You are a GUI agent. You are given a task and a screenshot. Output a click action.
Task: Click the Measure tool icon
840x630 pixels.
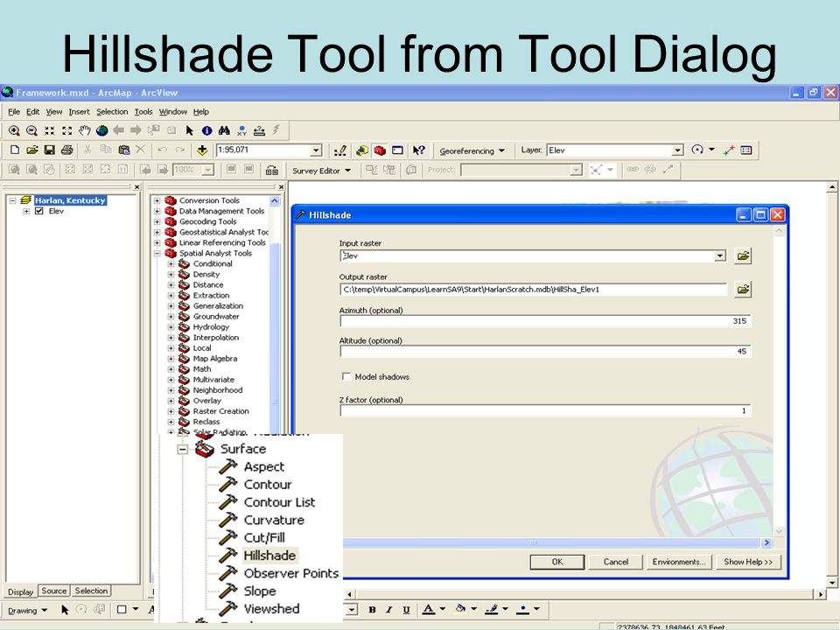tap(259, 130)
